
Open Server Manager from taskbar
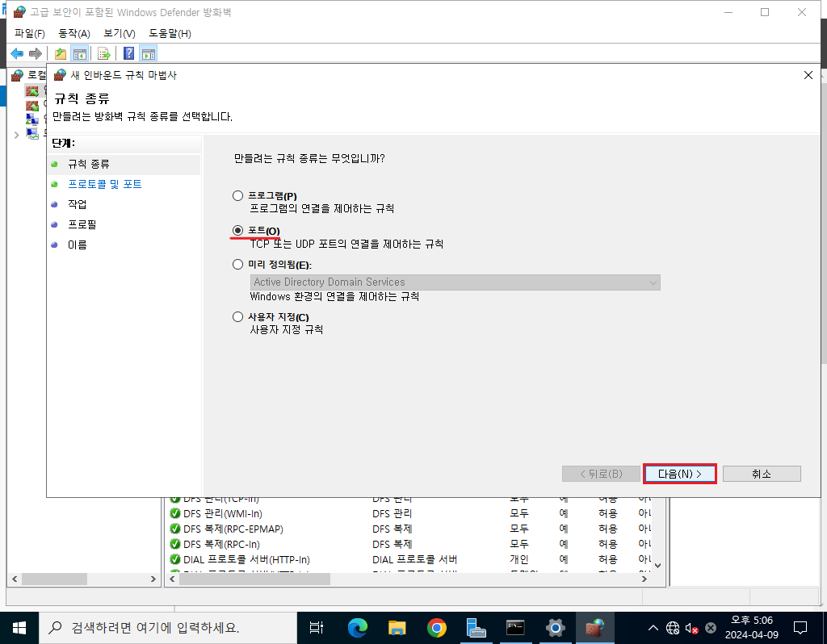click(x=476, y=628)
